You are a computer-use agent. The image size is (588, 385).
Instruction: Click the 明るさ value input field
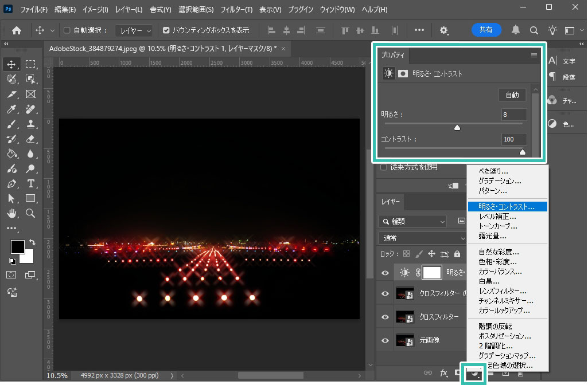(513, 115)
